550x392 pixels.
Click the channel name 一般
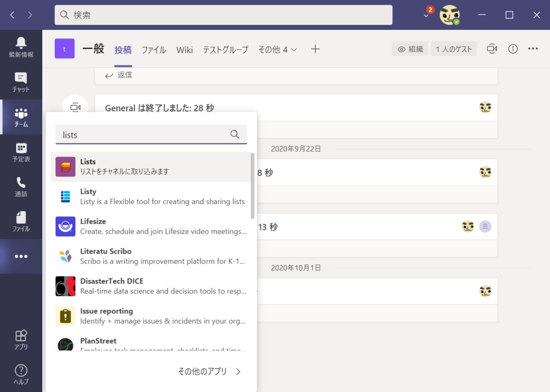pos(93,49)
